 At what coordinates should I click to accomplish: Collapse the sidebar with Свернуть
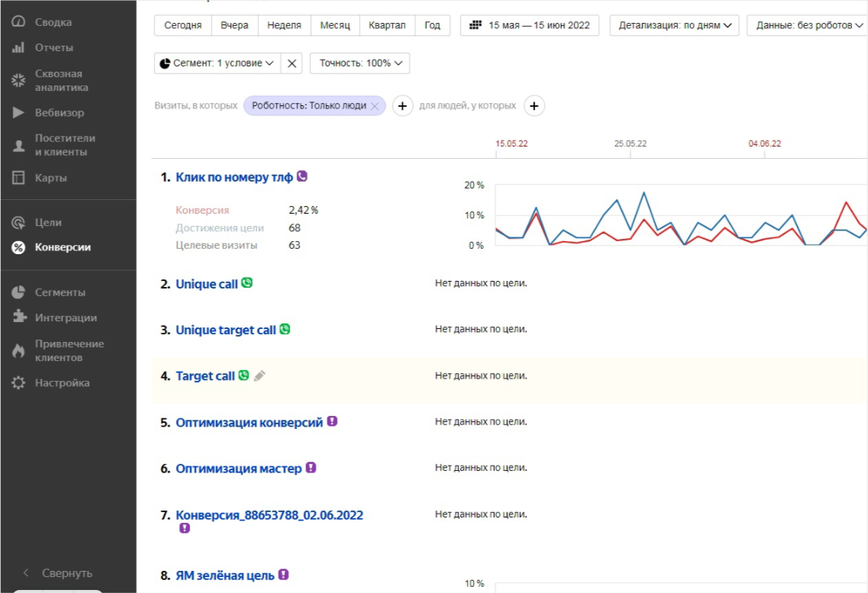coord(57,573)
